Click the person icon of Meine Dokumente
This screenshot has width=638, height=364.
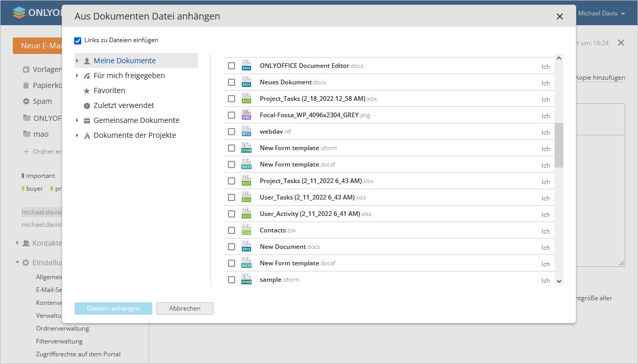pyautogui.click(x=87, y=61)
